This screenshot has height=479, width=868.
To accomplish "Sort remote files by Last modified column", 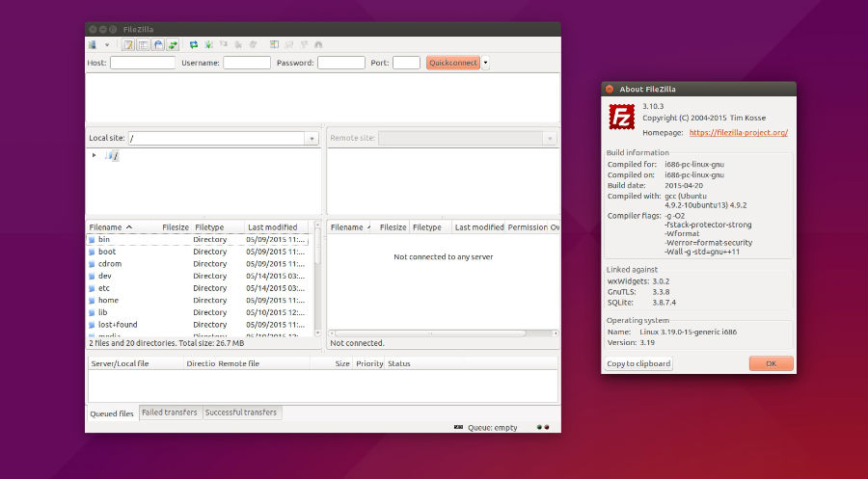I will point(478,227).
